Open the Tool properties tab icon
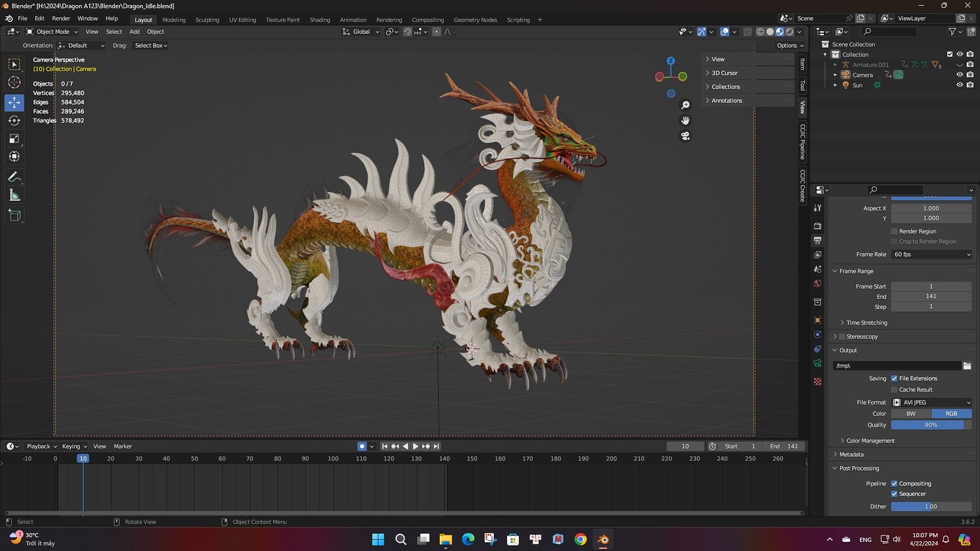The height and width of the screenshot is (551, 980). click(817, 208)
